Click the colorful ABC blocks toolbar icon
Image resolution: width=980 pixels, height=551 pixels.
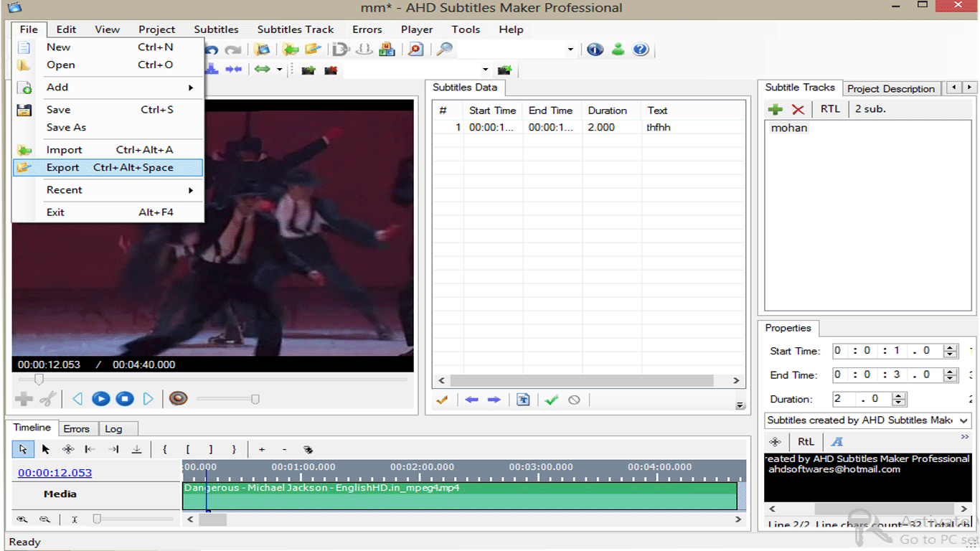pyautogui.click(x=387, y=50)
